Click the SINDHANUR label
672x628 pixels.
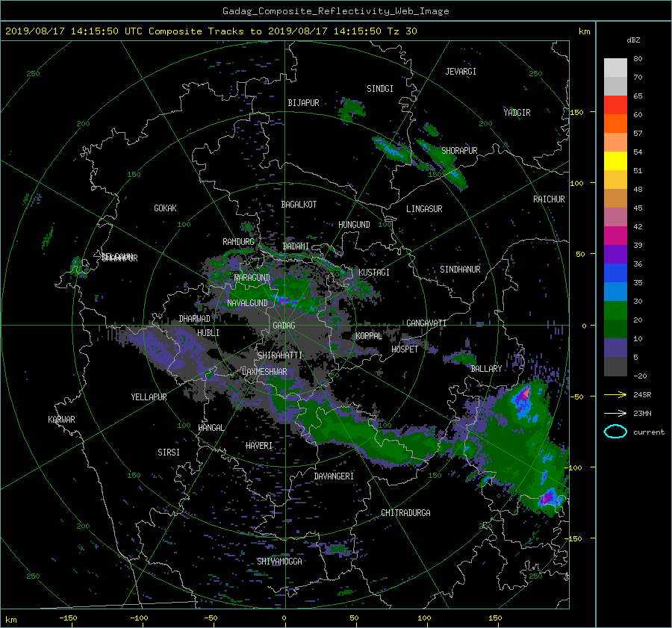point(460,270)
